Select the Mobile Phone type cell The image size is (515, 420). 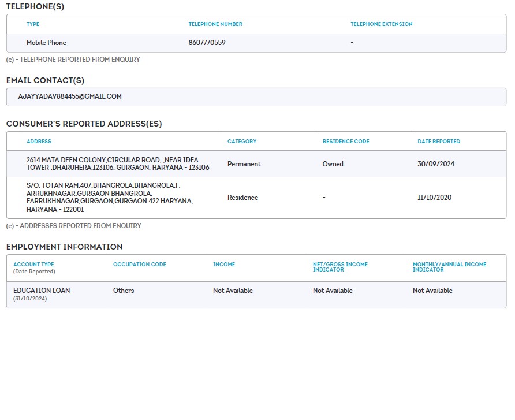(x=46, y=43)
